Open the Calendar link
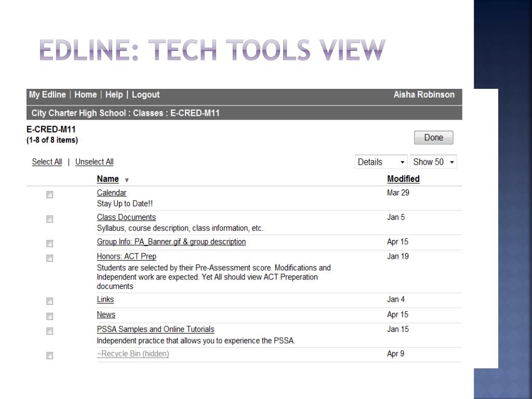The width and height of the screenshot is (532, 399). pos(112,193)
